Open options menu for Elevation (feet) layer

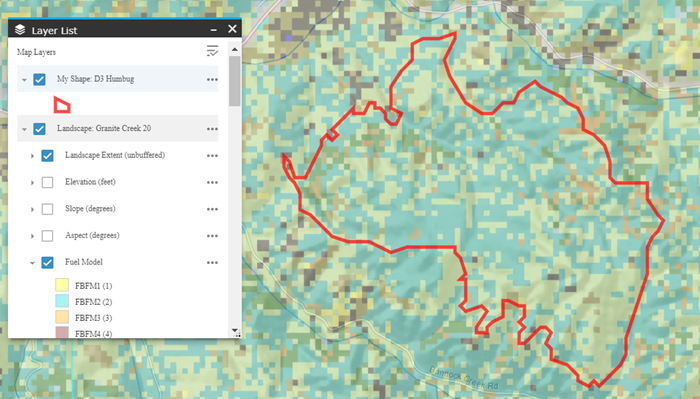(x=212, y=183)
